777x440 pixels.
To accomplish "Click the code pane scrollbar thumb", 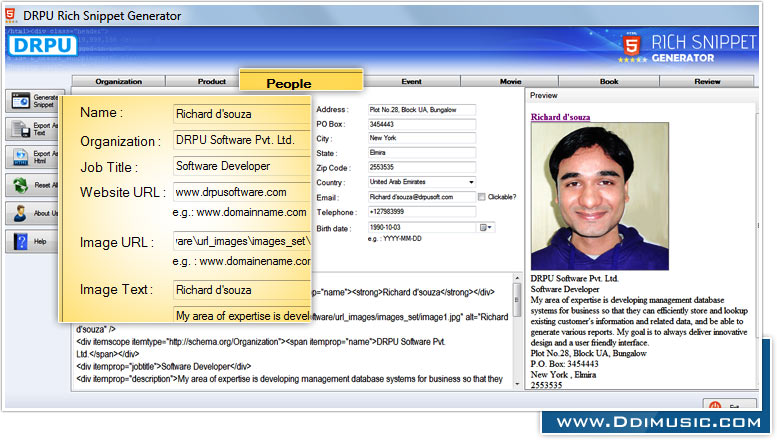I will 517,300.
